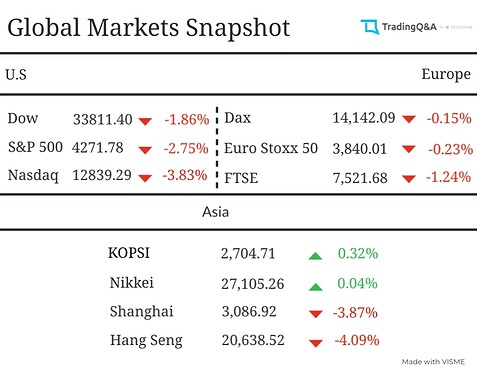Select the U.S section heading

coord(16,74)
